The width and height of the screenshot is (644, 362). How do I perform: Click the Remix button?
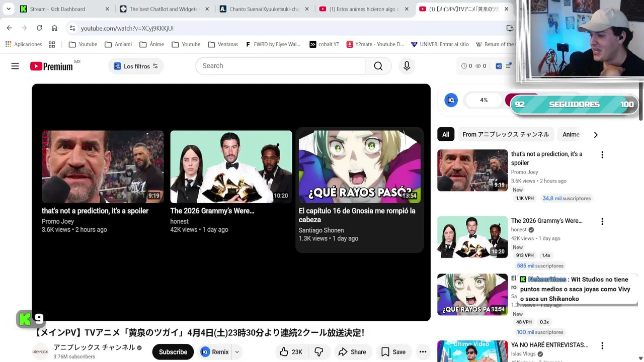[215, 352]
